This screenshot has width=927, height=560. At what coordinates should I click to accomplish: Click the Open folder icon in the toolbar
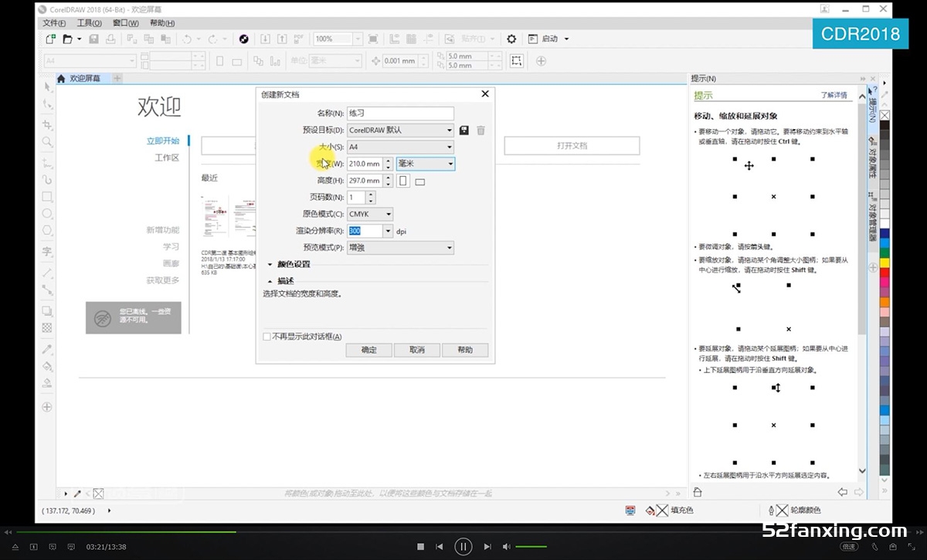click(x=68, y=39)
